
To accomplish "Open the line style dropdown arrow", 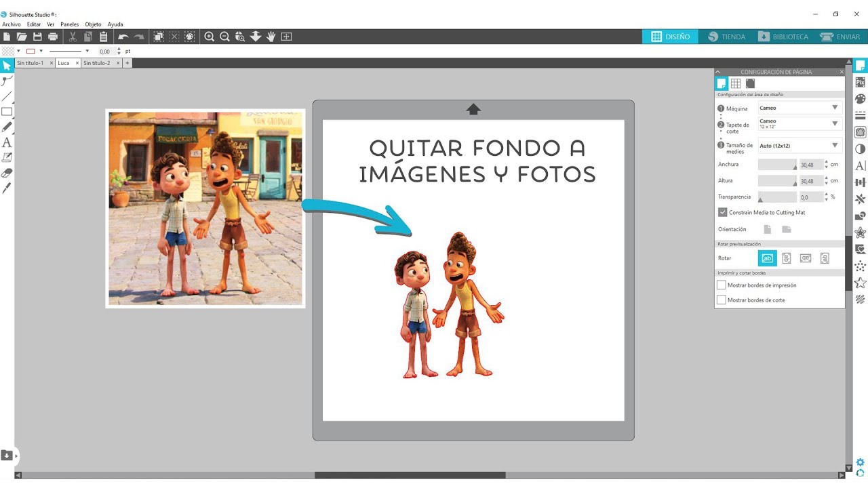I will tap(87, 51).
